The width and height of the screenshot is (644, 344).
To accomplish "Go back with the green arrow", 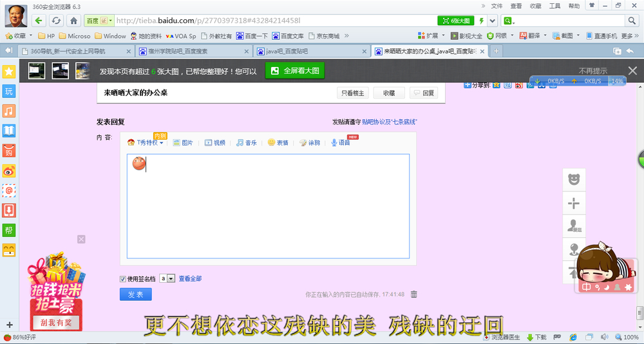I will pos(38,21).
